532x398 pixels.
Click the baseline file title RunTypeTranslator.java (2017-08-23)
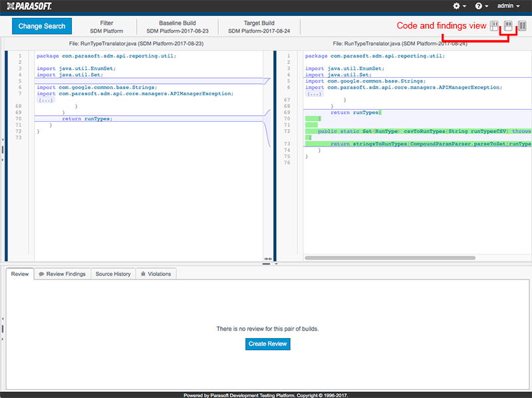(x=136, y=43)
